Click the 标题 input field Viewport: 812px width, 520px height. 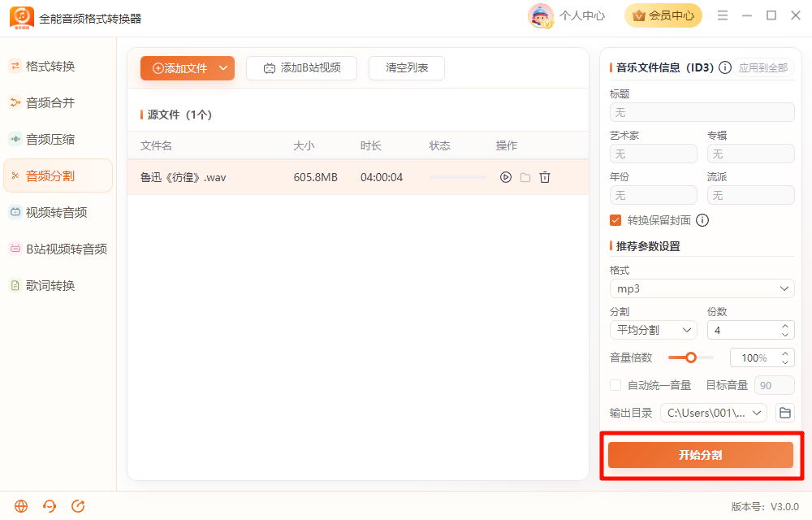click(702, 112)
